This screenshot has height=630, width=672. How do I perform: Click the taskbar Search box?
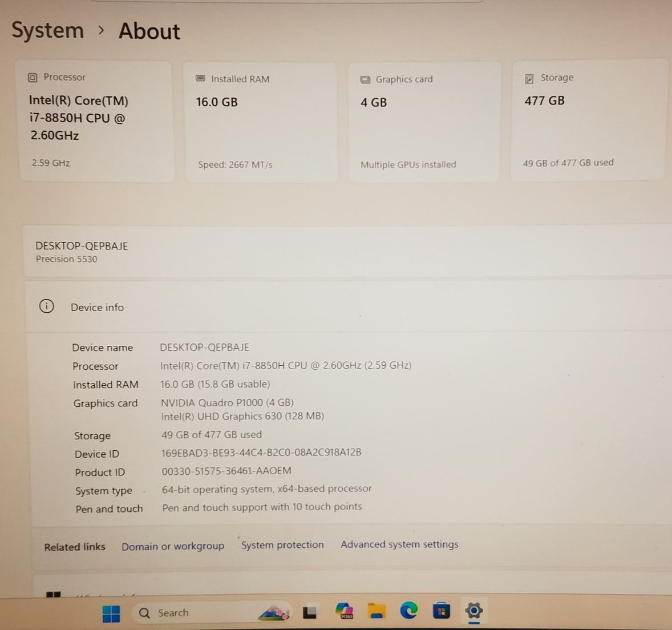click(x=212, y=613)
